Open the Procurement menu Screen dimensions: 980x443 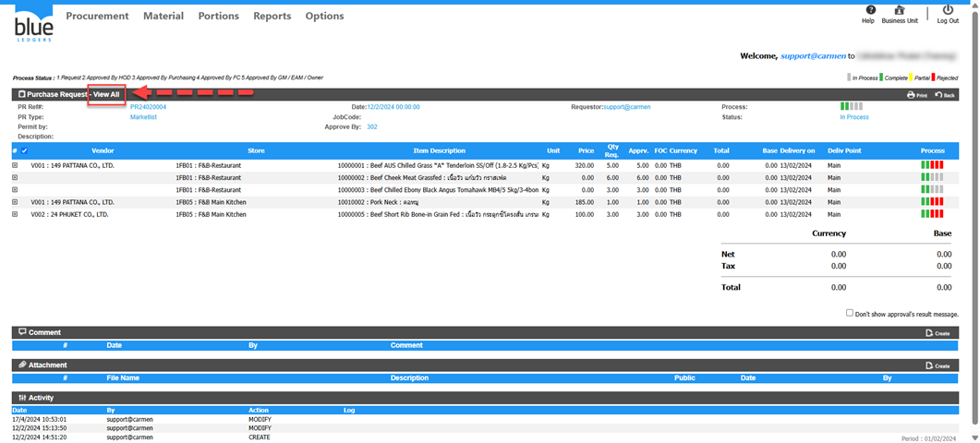(x=97, y=16)
